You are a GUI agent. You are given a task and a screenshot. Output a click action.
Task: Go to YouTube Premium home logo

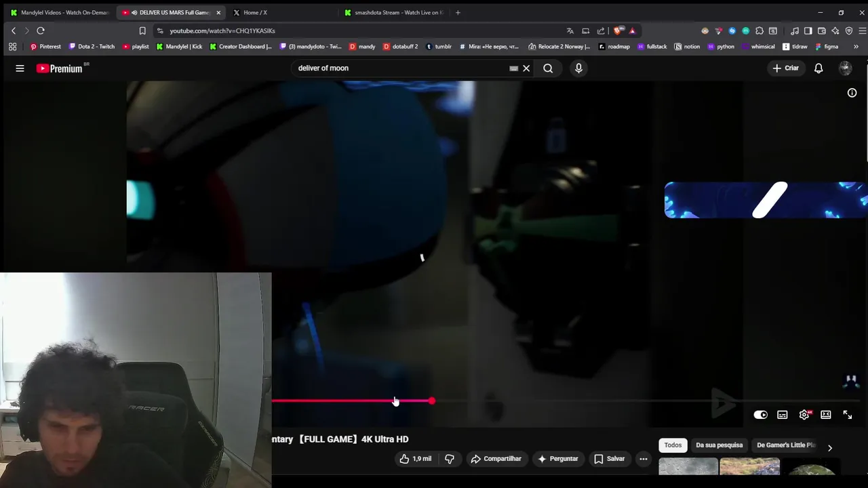(x=60, y=68)
